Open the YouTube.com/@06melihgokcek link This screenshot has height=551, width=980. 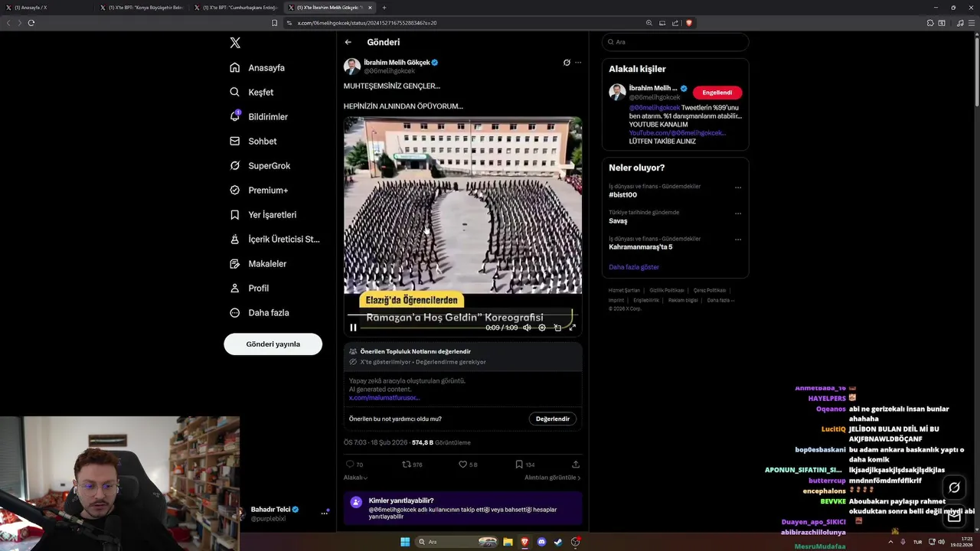[677, 133]
